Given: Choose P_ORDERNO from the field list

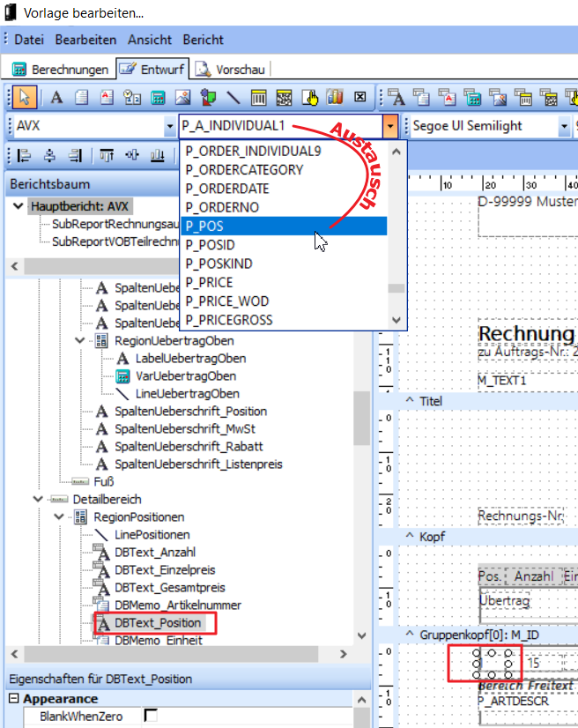Looking at the screenshot, I should (x=284, y=207).
